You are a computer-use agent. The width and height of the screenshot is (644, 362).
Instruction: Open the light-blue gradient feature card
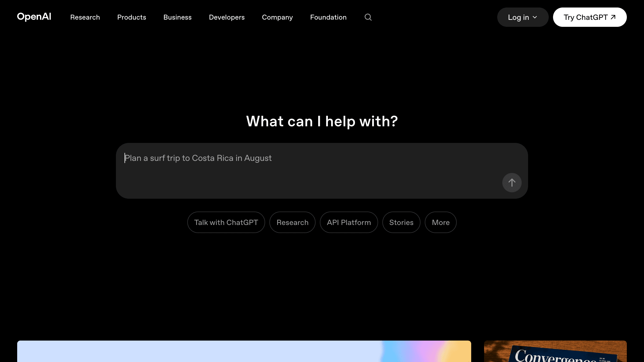[244, 351]
